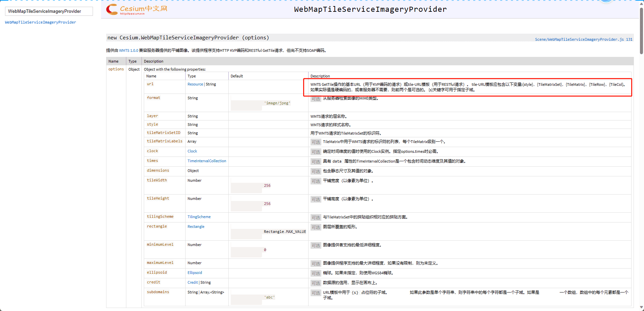Click 'WMTS请求的样式名称' description text
Image resolution: width=644 pixels, height=311 pixels.
point(331,125)
